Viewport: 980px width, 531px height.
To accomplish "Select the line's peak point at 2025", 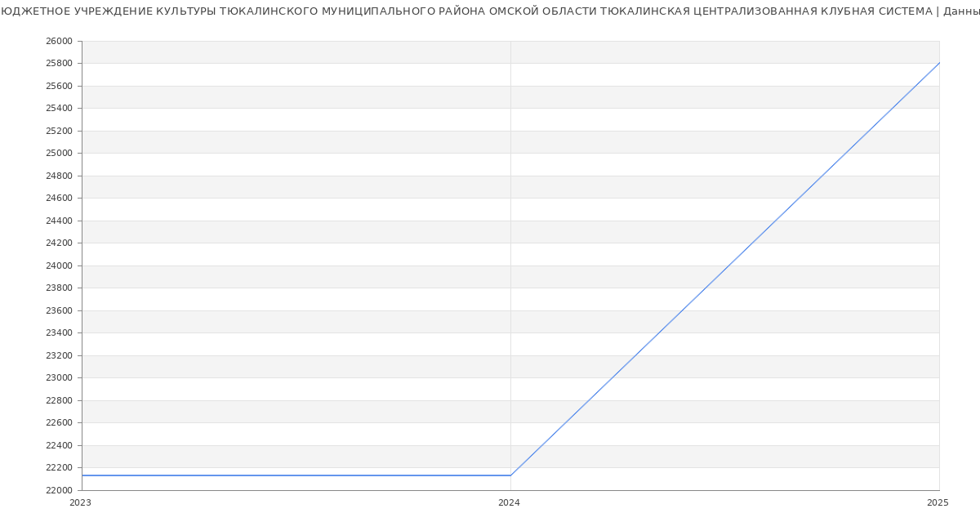I will (938, 63).
